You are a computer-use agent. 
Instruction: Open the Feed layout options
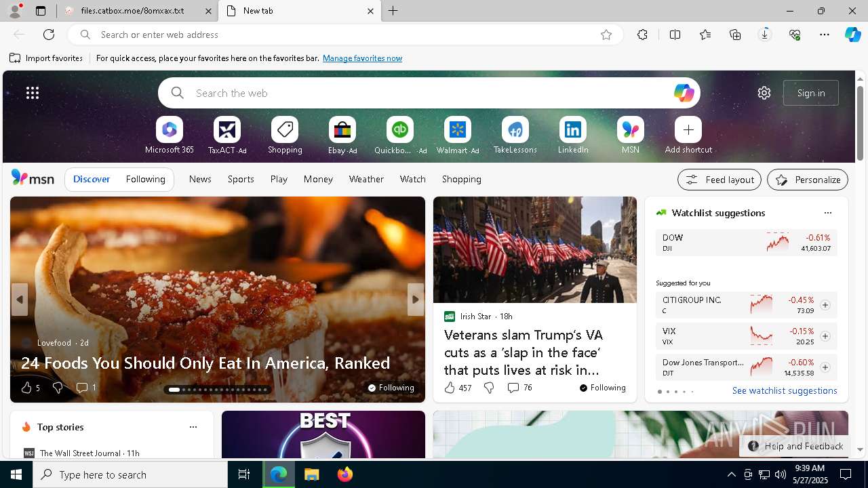point(719,180)
